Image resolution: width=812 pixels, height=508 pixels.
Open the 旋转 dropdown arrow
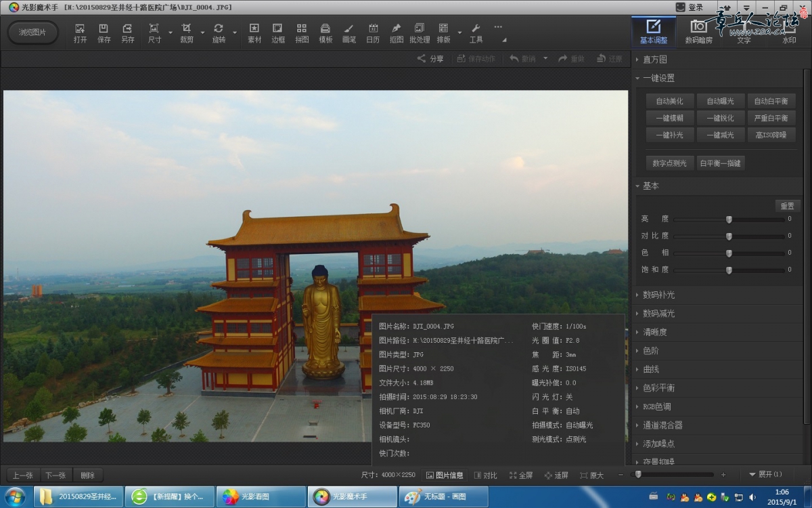pos(235,33)
